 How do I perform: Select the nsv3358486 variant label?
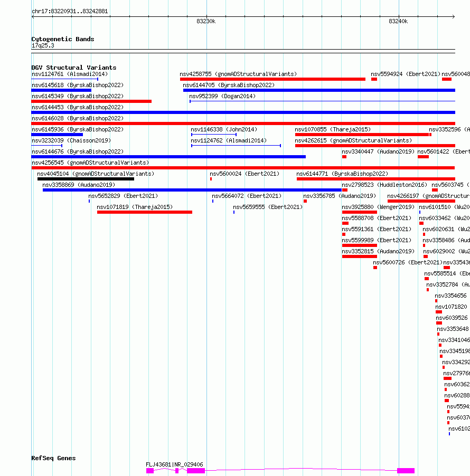coord(446,240)
